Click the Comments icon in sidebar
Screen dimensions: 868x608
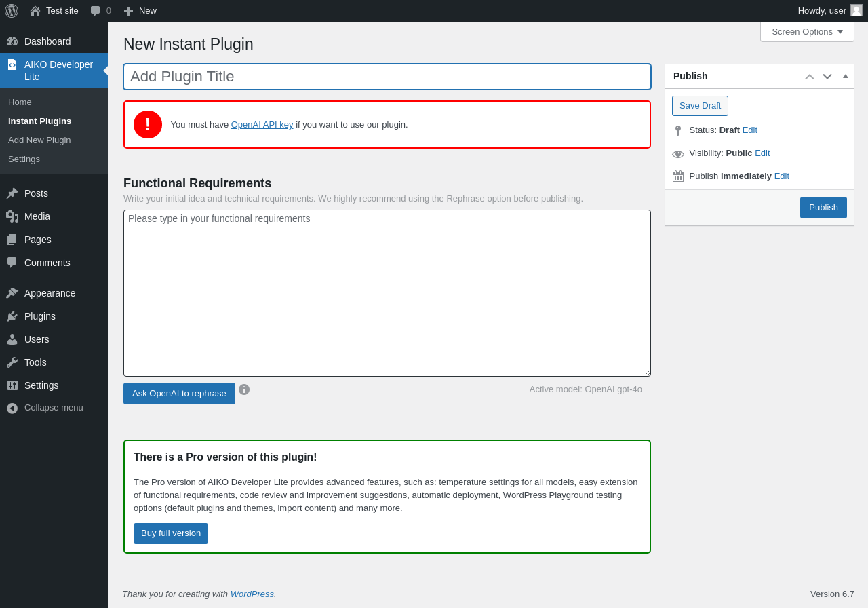[12, 263]
